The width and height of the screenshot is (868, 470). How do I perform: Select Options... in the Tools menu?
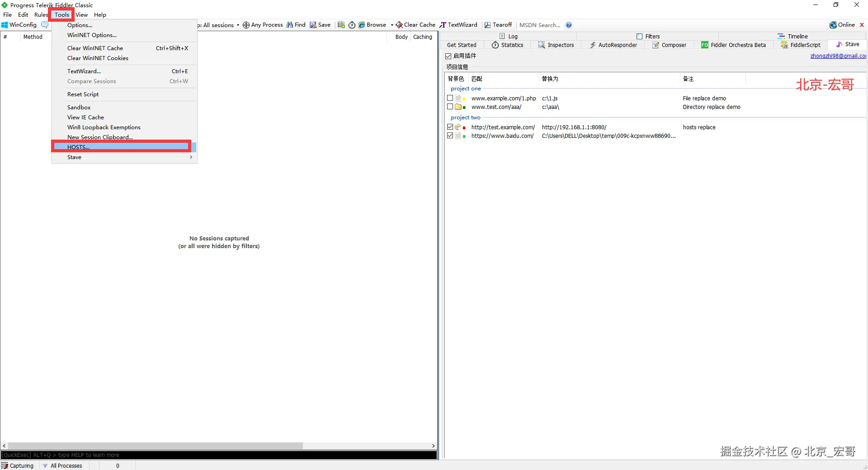coord(124,25)
